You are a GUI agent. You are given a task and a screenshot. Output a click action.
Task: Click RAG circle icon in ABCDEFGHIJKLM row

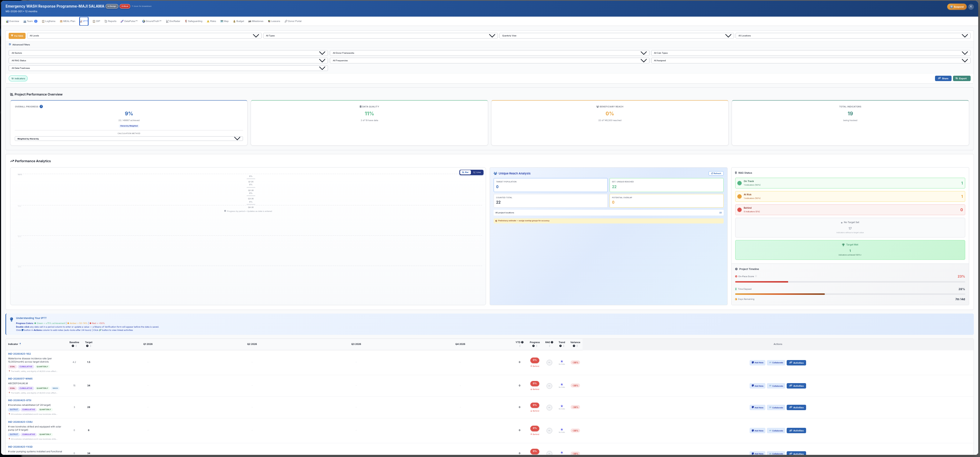coord(549,386)
